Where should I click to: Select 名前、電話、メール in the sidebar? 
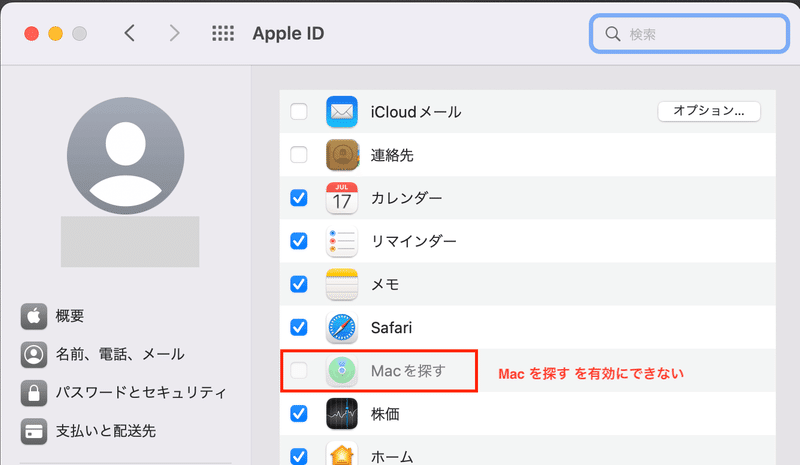(120, 354)
